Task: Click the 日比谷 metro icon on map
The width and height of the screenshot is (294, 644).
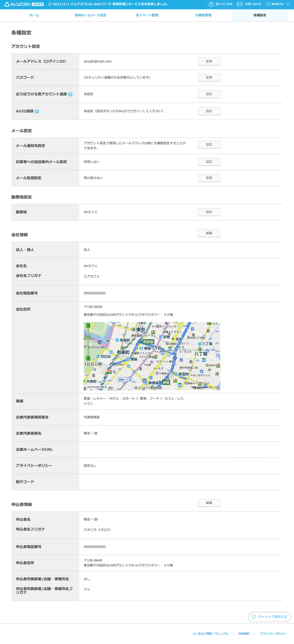Action: pyautogui.click(x=98, y=357)
